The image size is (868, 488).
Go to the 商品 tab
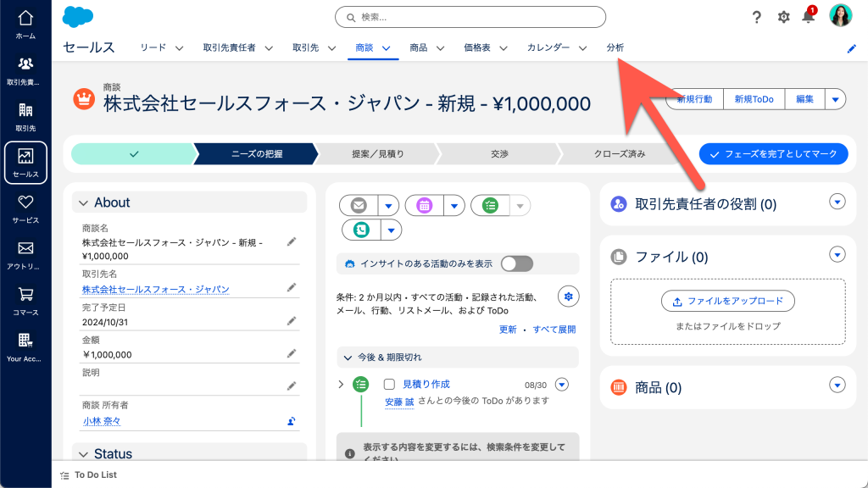click(419, 47)
